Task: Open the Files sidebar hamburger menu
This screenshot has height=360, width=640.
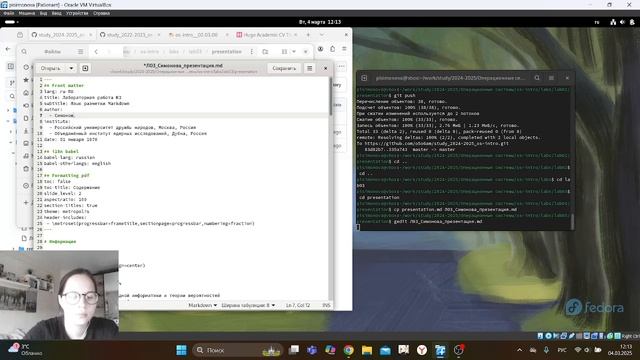Action: tap(80, 51)
